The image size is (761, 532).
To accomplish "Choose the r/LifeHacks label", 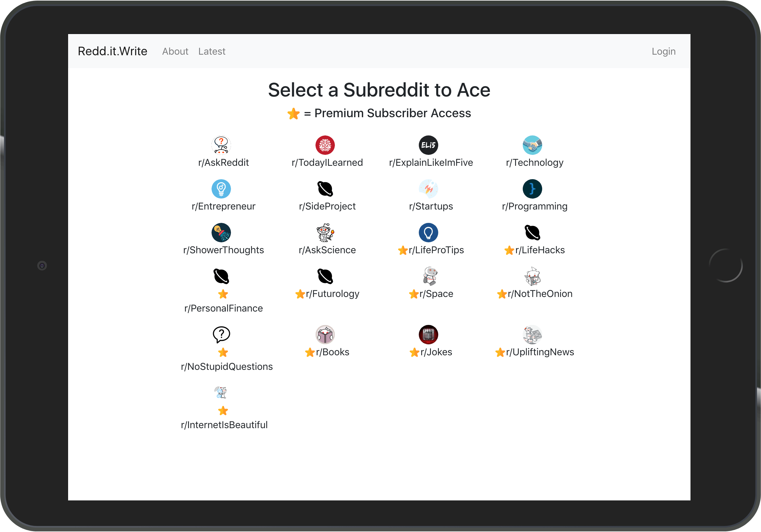I will tap(540, 250).
